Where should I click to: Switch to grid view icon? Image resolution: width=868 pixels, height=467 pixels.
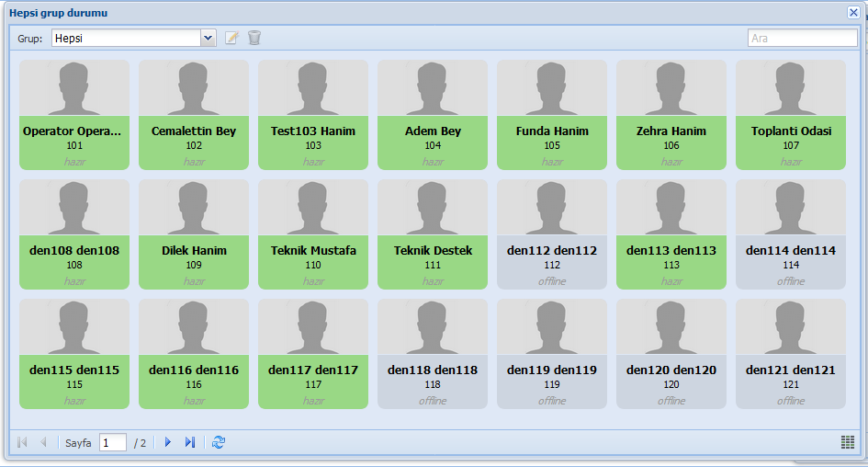click(x=847, y=442)
